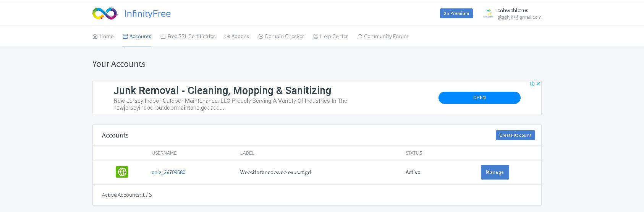Open Junk Removal ad headline

[x=222, y=91]
